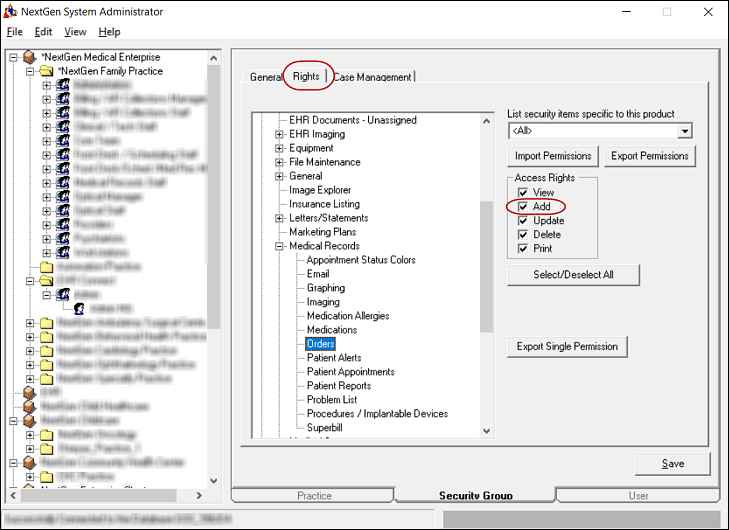
Task: Collapse the NextGen Medical Enterprise node
Action: point(13,58)
